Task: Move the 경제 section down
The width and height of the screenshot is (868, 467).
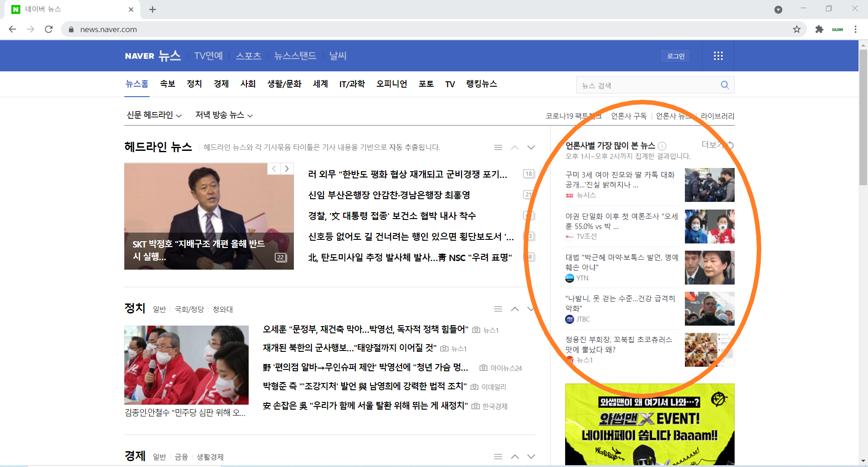Action: point(531,457)
